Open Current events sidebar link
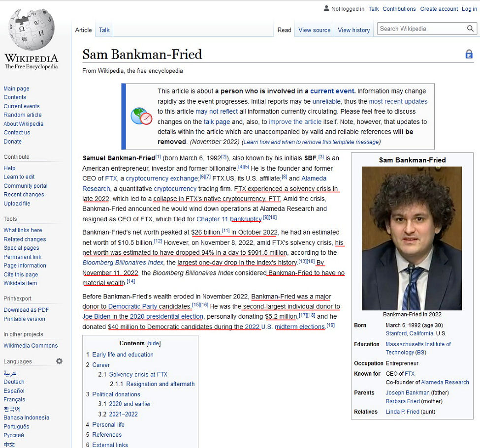The height and width of the screenshot is (448, 480). click(22, 106)
